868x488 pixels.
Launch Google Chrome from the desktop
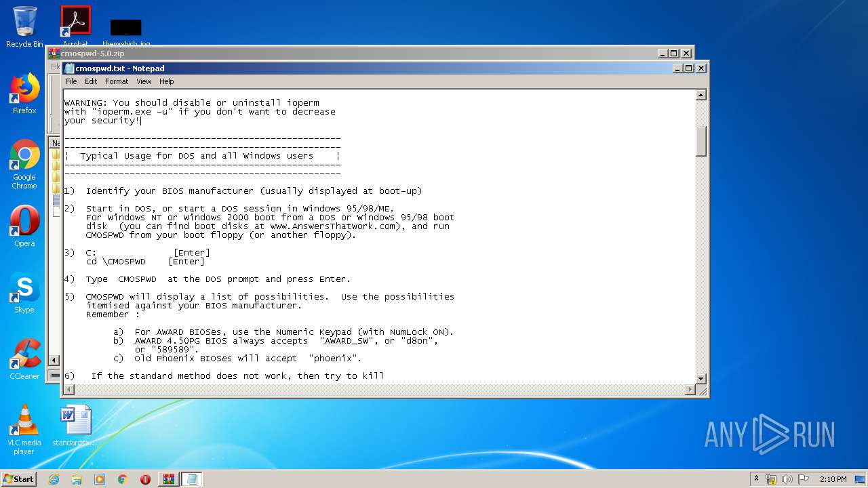point(24,164)
